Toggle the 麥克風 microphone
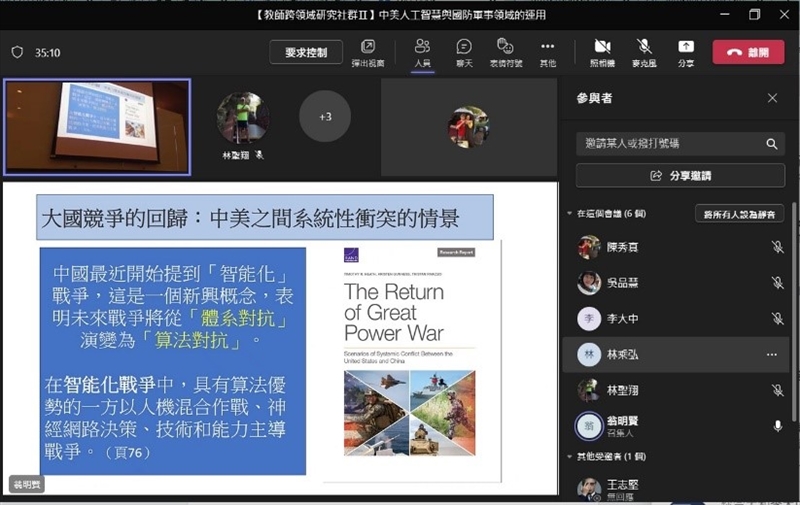The image size is (800, 505). [644, 51]
